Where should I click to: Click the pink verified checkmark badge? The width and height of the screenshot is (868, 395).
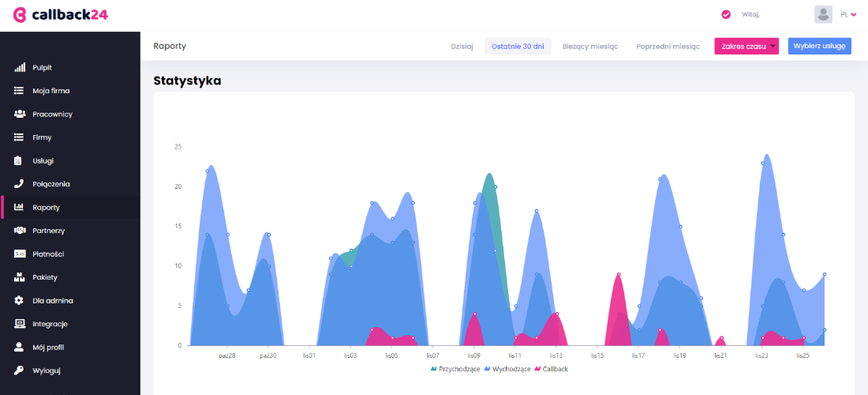(726, 14)
